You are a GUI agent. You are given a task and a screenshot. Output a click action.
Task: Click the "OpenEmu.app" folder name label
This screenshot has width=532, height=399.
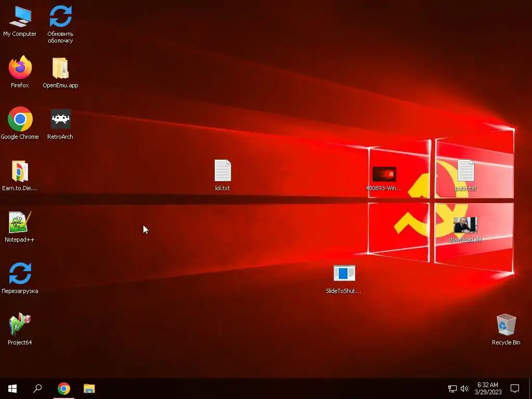coord(60,86)
